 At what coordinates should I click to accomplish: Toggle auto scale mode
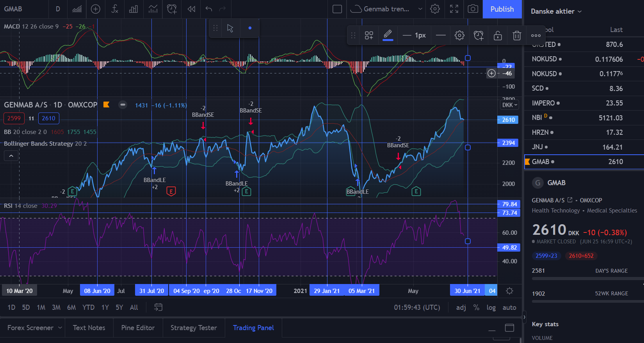[x=509, y=307]
